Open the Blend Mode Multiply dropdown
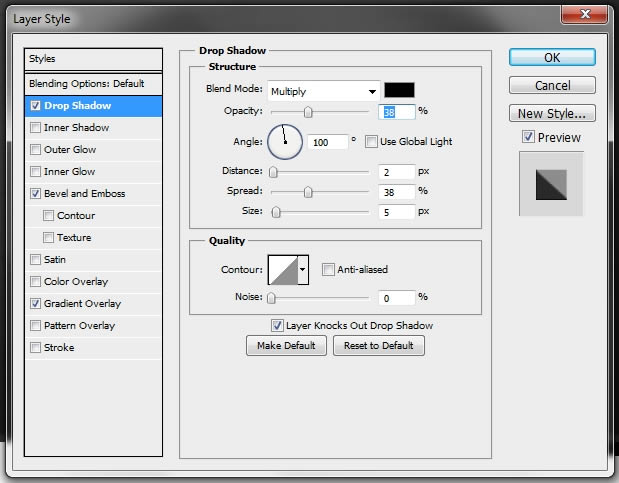619x483 pixels. [x=324, y=91]
